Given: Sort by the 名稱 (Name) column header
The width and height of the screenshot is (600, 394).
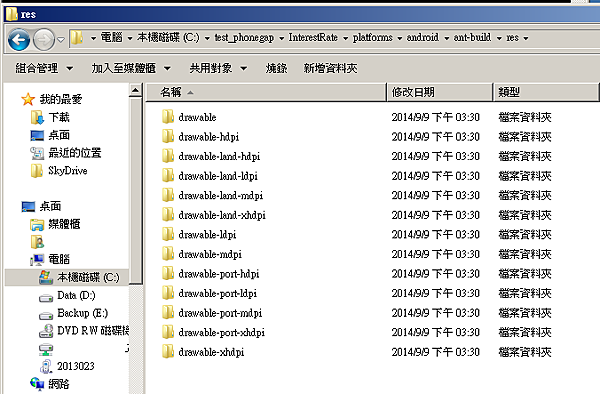Looking at the screenshot, I should pyautogui.click(x=266, y=92).
